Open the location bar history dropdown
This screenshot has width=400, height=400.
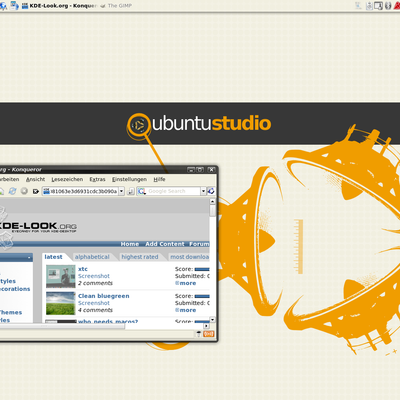122,191
